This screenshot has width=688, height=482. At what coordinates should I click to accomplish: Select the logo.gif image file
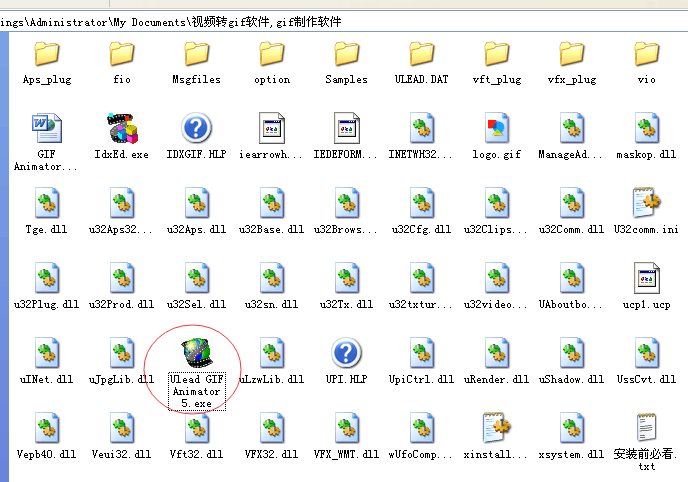497,128
